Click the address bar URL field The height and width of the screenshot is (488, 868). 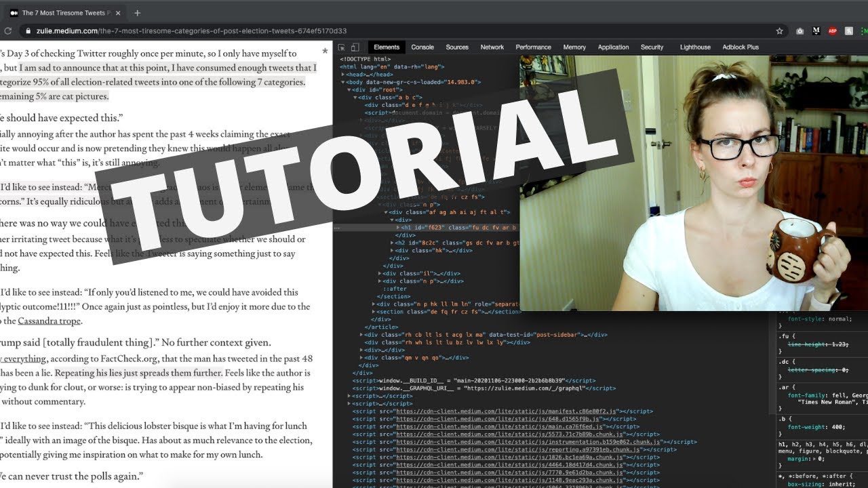(400, 31)
